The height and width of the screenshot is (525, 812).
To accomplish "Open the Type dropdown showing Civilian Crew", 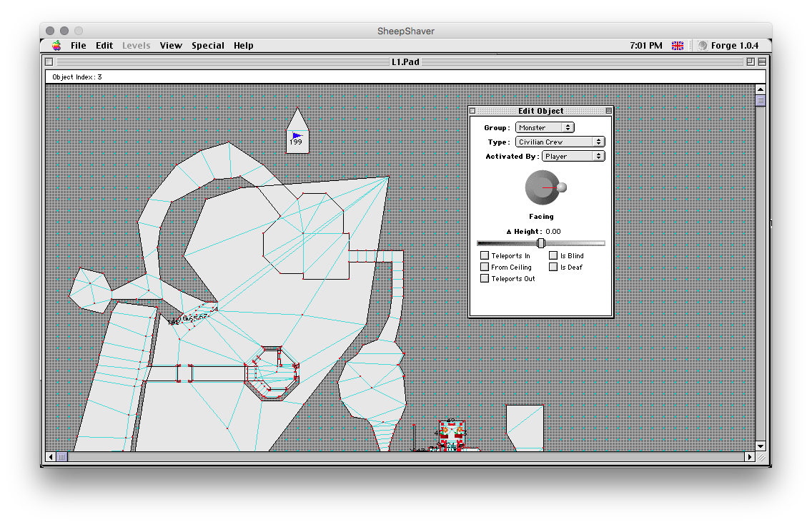I will (560, 142).
